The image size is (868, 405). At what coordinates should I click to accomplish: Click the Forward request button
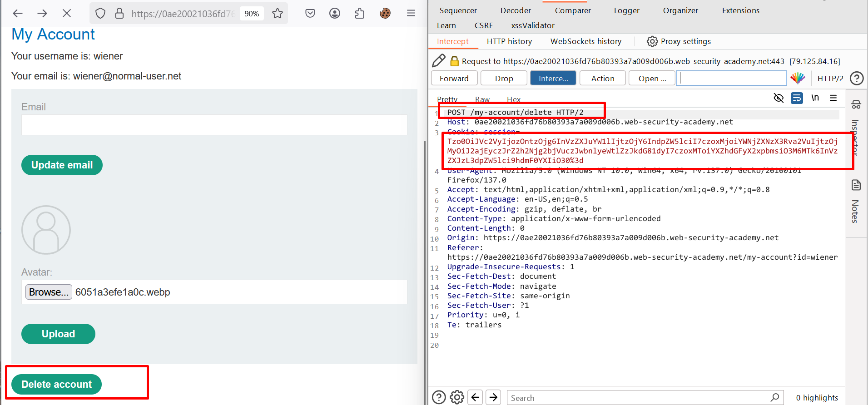pos(454,78)
